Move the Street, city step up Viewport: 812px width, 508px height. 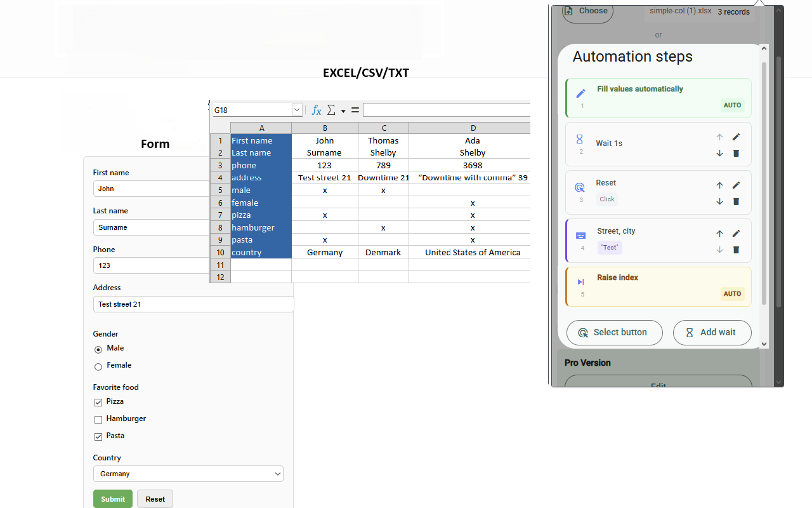[x=719, y=234]
